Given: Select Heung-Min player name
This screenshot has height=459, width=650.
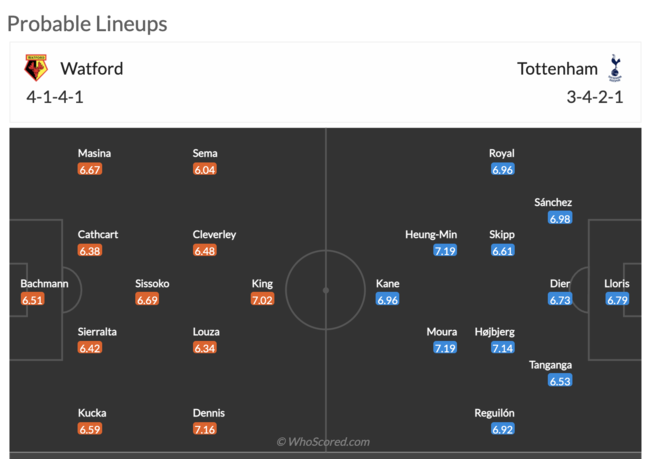Looking at the screenshot, I should [x=431, y=234].
